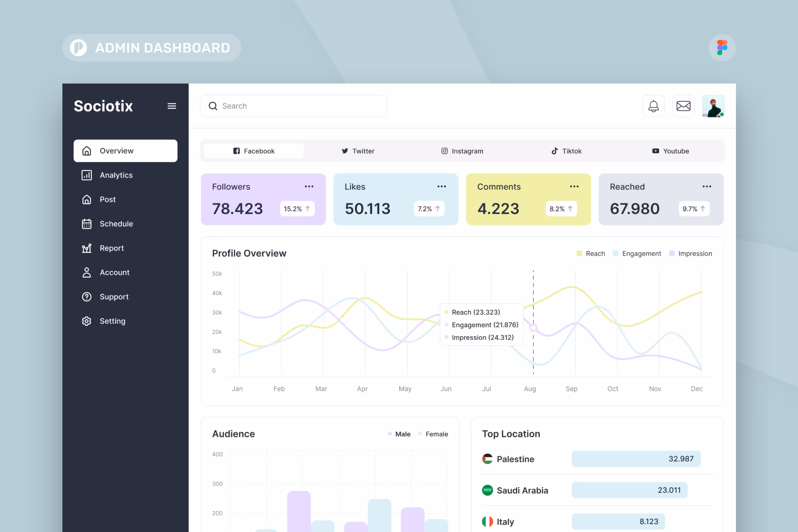Viewport: 798px width, 532px height.
Task: Open options menu on the Followers card
Action: [x=309, y=186]
